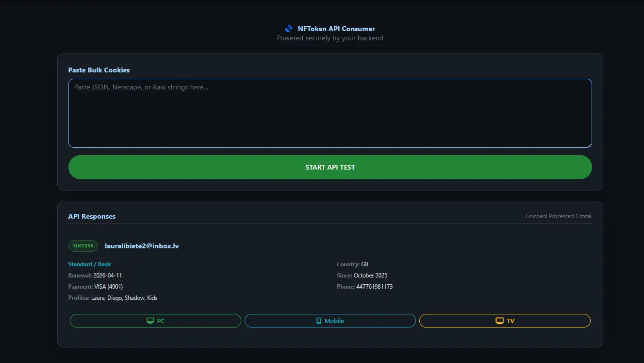Click the NFToken satellite logo icon
Image resolution: width=644 pixels, height=363 pixels.
point(289,29)
